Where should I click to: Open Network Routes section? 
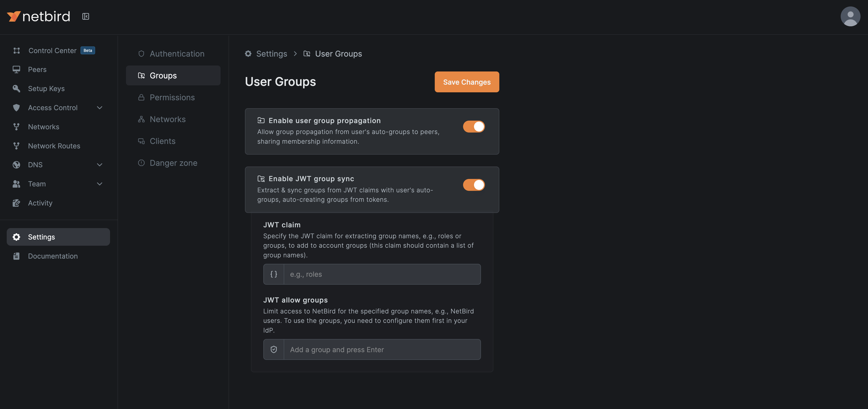(x=54, y=146)
